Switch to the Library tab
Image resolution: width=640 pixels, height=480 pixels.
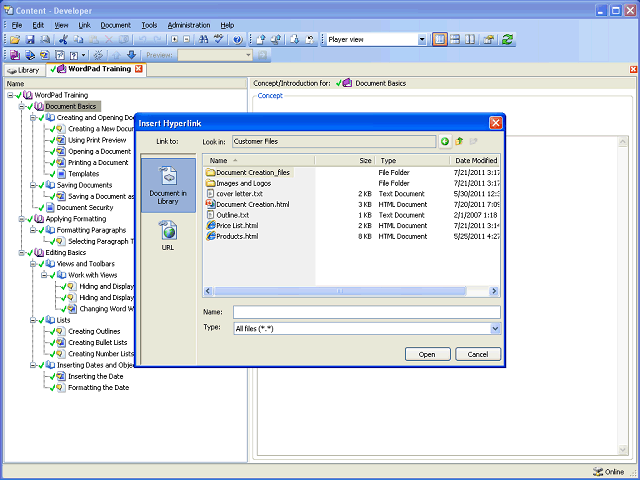pyautogui.click(x=23, y=70)
